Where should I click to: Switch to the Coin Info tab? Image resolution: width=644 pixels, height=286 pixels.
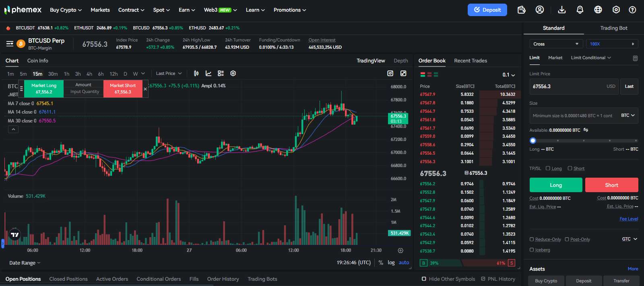[38, 60]
